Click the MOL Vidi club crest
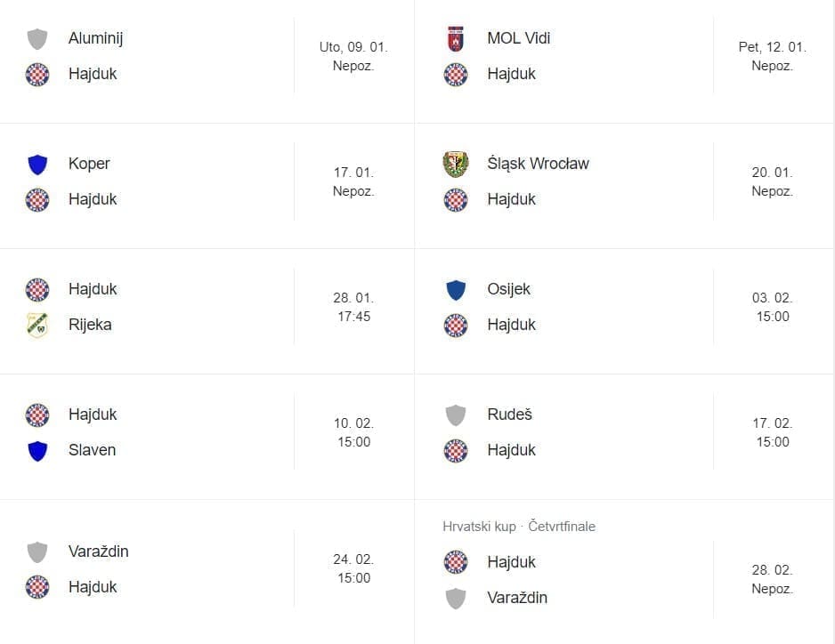 [455, 39]
